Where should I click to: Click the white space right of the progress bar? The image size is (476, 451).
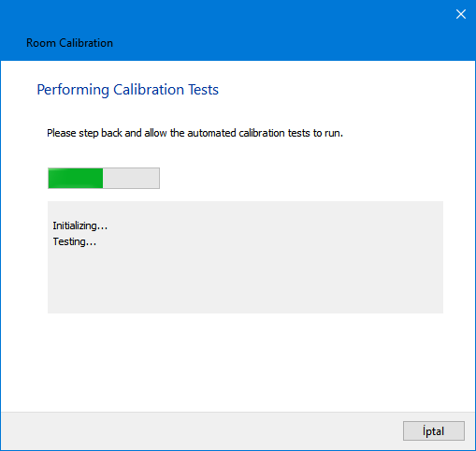click(299, 178)
